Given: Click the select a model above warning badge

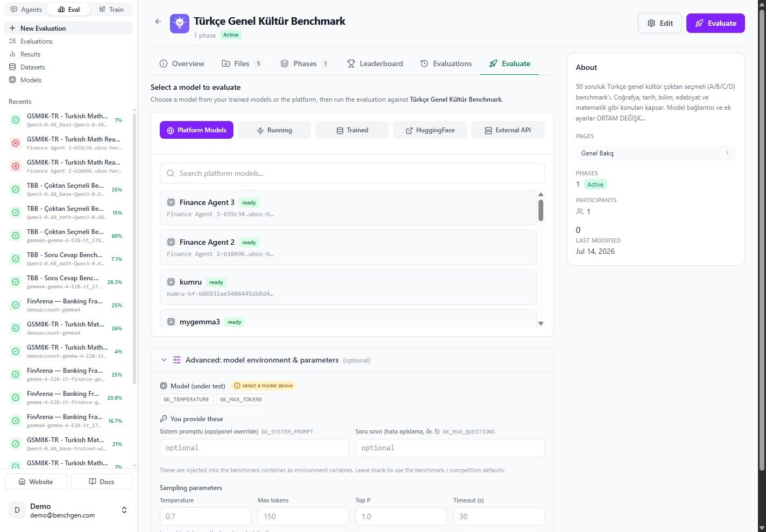Looking at the screenshot, I should coord(264,386).
